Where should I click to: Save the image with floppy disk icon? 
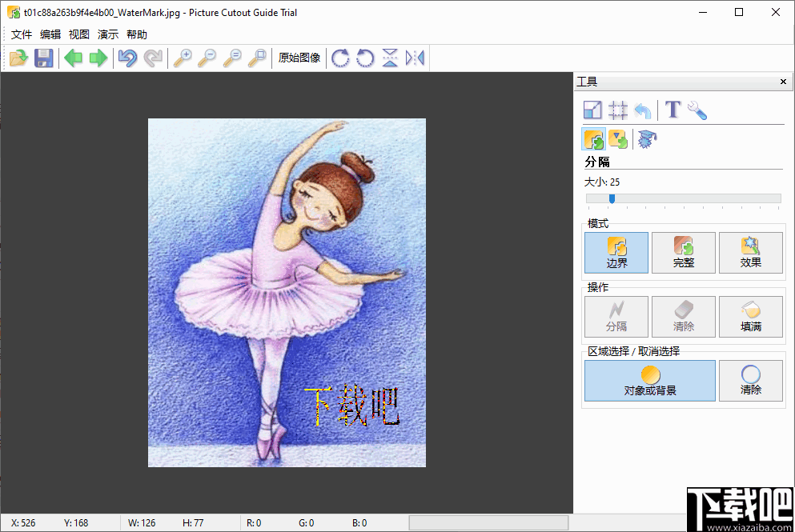(x=43, y=58)
